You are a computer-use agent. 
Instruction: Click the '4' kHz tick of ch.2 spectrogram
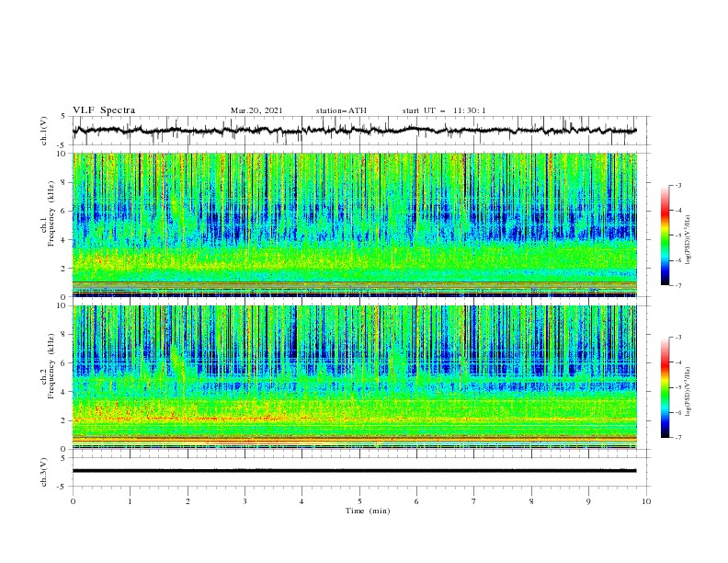click(64, 392)
